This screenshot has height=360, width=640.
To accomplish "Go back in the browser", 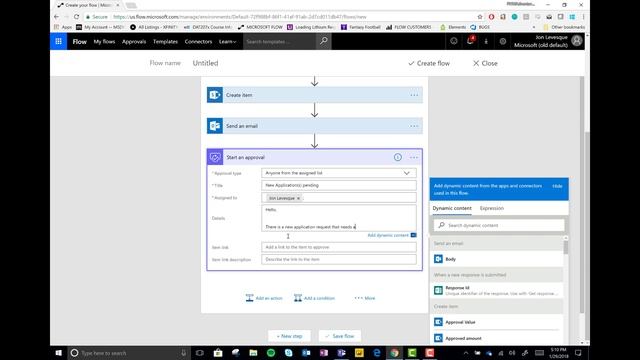I will 56,17.
